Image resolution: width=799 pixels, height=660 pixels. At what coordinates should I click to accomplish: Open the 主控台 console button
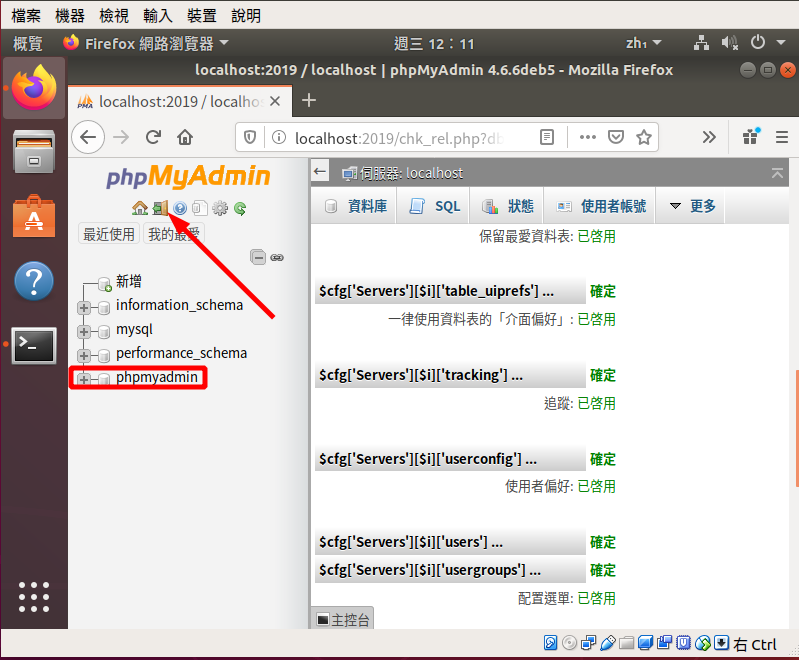(342, 619)
